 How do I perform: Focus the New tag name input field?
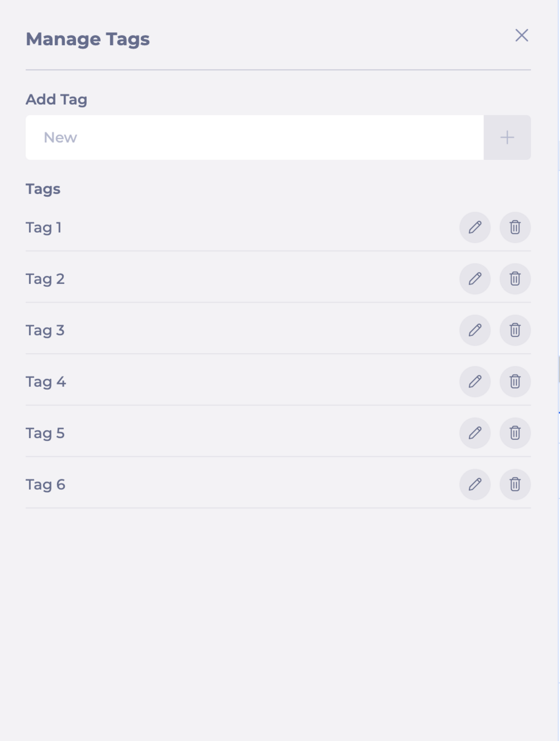tap(255, 137)
